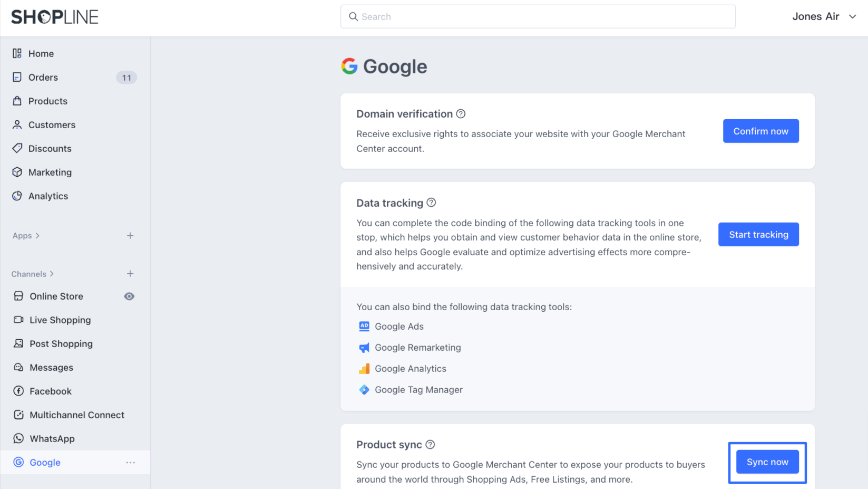Open the Google channel three-dots menu

coord(130,463)
